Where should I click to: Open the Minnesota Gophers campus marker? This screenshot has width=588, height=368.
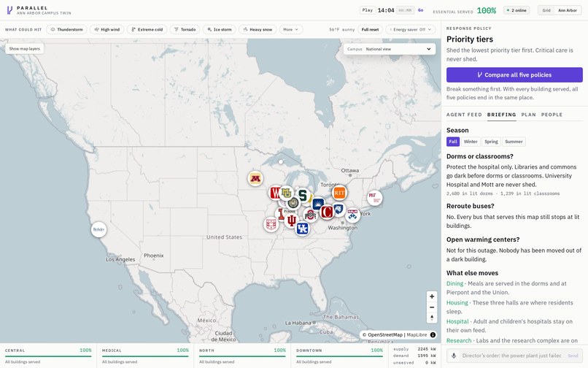point(255,178)
